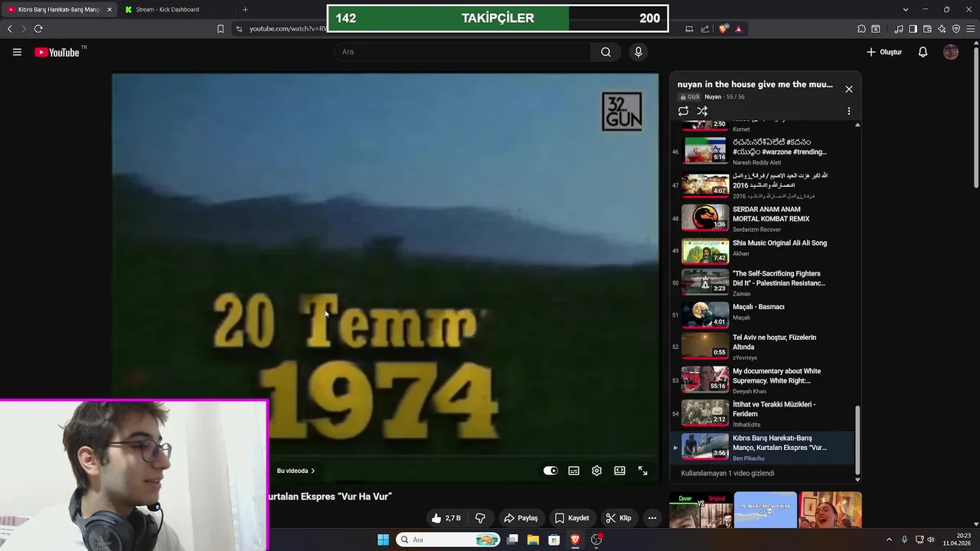Click the browser address bar URL
Screen dimensions: 980x551
288,29
